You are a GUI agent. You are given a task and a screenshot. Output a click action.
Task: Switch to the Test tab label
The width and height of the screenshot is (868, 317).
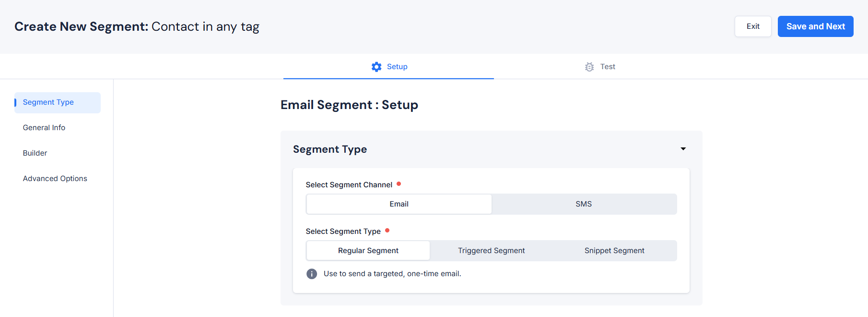(x=608, y=67)
